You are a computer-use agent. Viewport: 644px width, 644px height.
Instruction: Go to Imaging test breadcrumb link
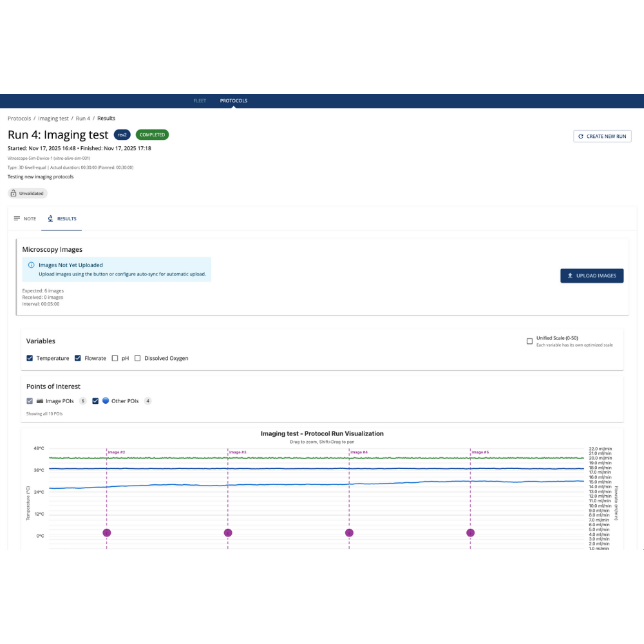(x=53, y=118)
